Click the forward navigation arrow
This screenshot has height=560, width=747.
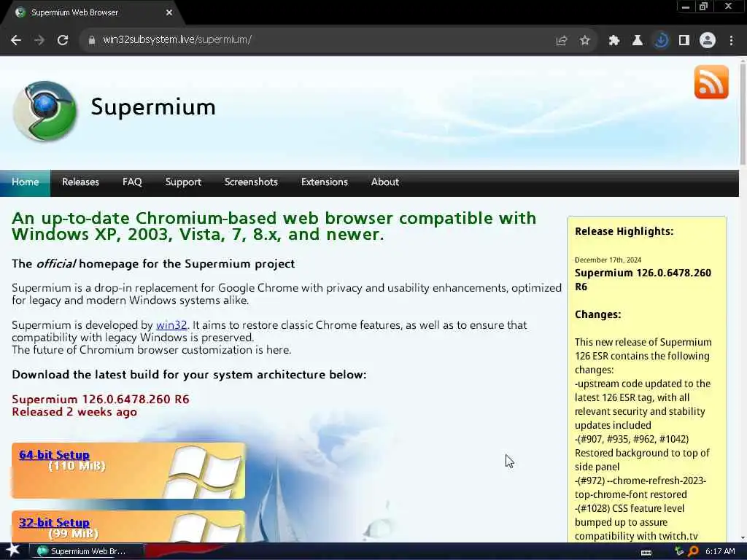click(x=39, y=40)
